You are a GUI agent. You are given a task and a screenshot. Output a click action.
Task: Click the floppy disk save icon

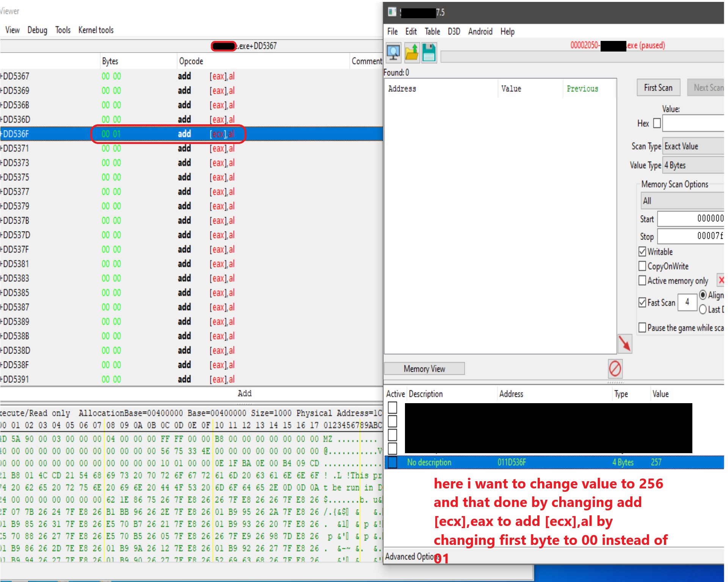pyautogui.click(x=429, y=52)
